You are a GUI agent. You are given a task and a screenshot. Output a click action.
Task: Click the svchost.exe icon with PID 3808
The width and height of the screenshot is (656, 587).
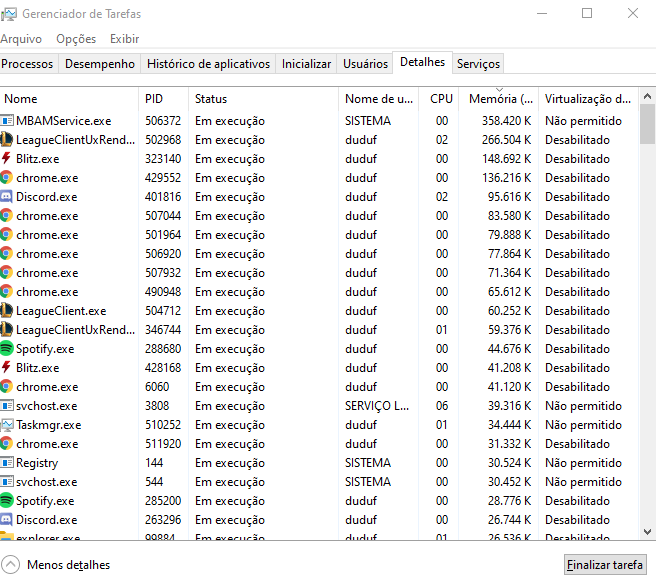(7, 406)
